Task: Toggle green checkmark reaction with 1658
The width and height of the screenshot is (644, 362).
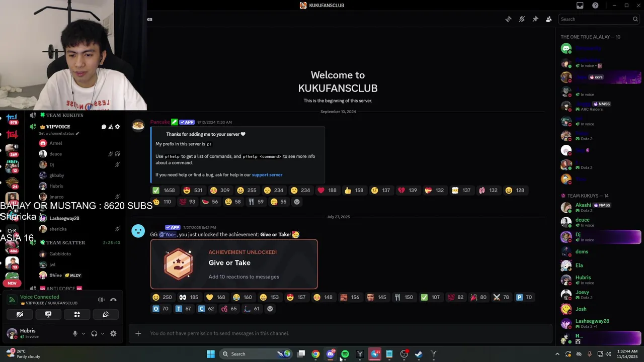Action: [164, 190]
